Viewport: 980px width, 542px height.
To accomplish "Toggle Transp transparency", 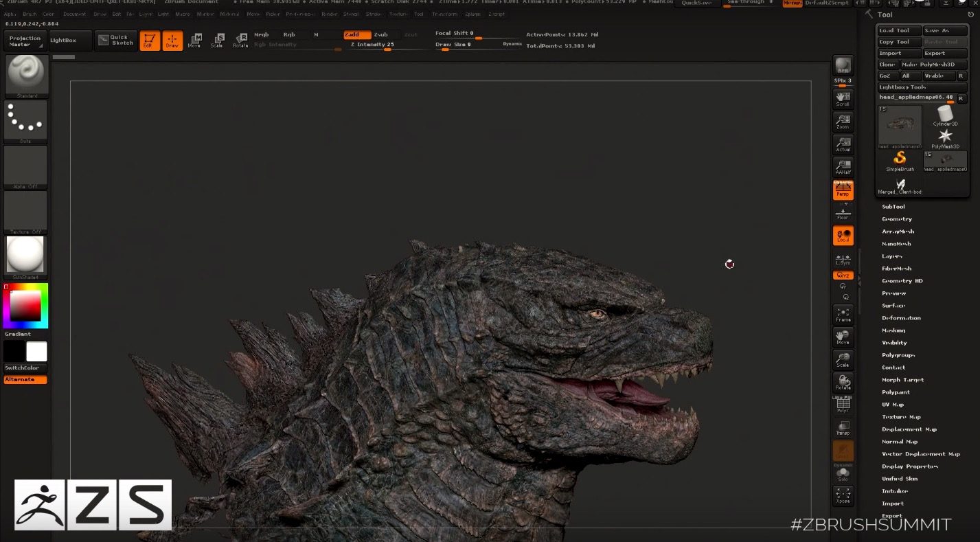I will tap(843, 427).
